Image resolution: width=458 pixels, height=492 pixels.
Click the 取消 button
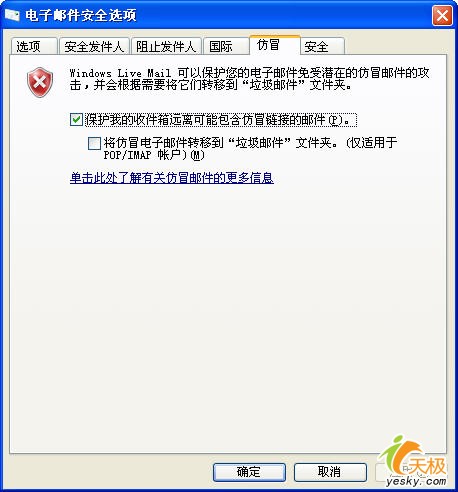(x=330, y=472)
